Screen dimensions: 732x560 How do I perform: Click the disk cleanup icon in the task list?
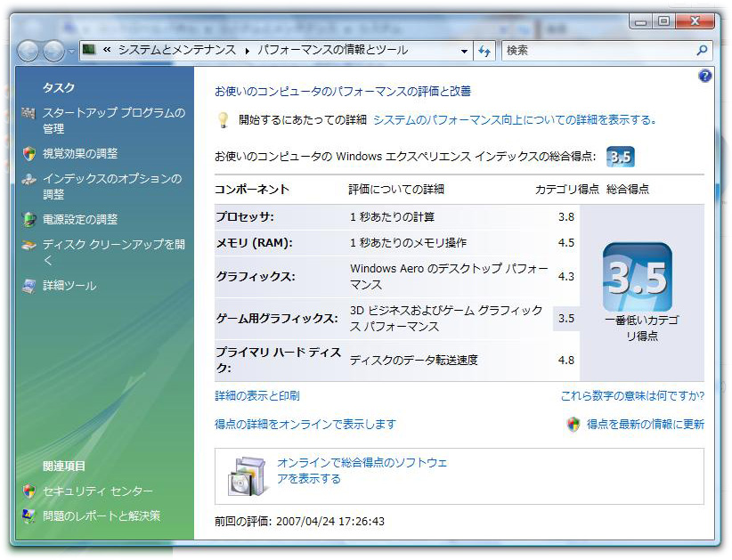click(x=29, y=245)
